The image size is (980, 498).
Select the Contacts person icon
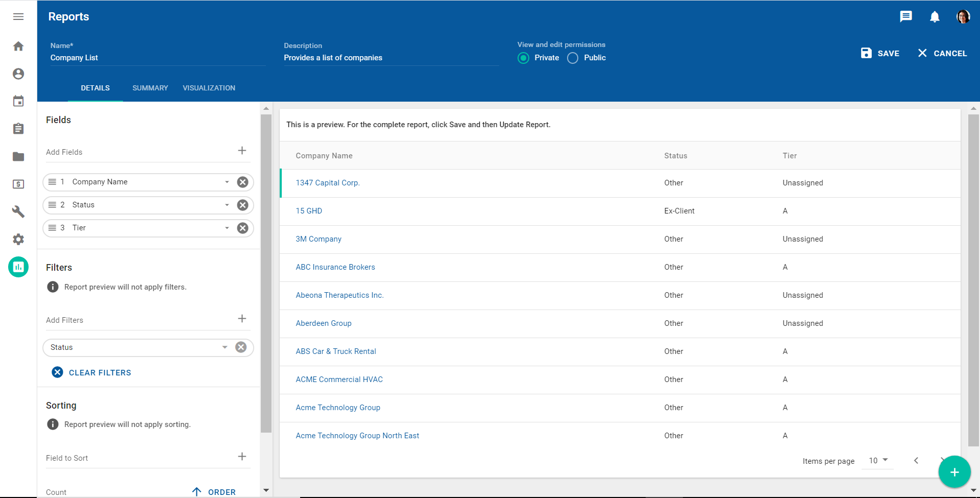(x=18, y=74)
